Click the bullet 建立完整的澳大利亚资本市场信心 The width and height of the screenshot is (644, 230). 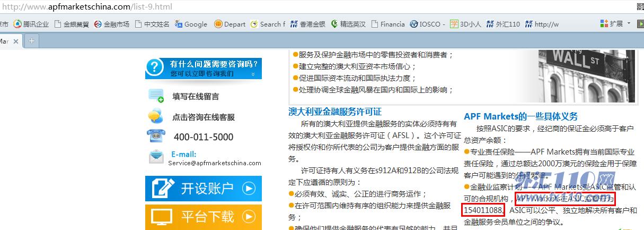coord(355,66)
